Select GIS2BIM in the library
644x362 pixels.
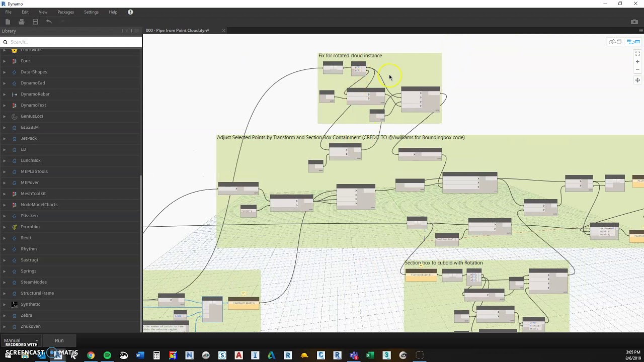pos(29,127)
